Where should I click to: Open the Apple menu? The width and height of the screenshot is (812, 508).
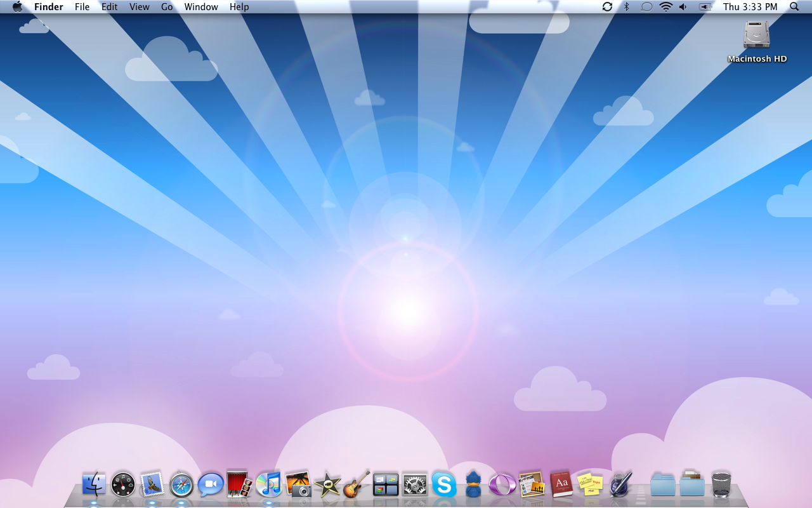(17, 7)
